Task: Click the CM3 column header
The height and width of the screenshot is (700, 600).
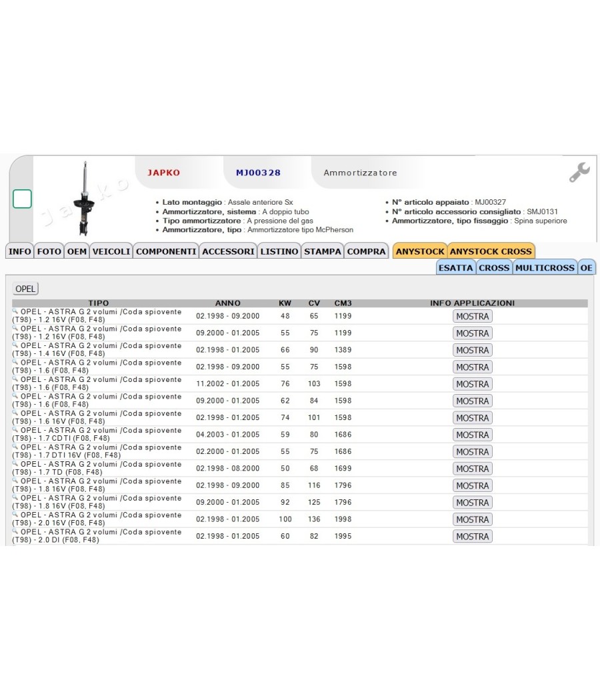Action: [343, 303]
